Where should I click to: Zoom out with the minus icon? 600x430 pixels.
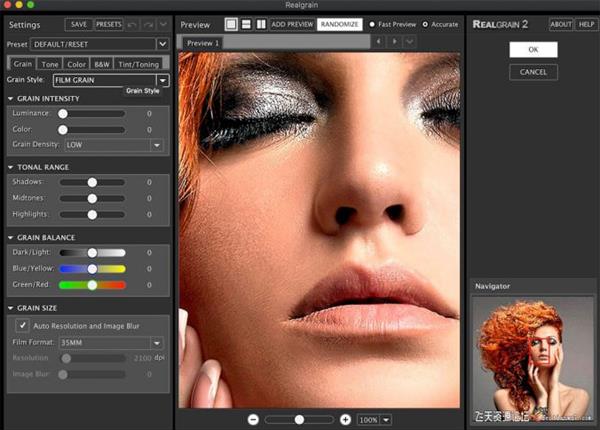(253, 419)
